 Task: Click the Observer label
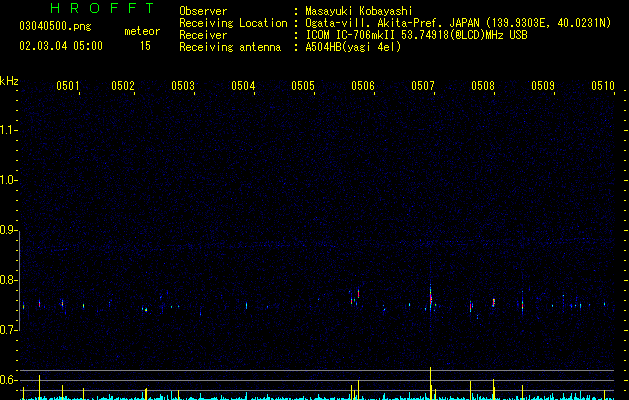[203, 11]
